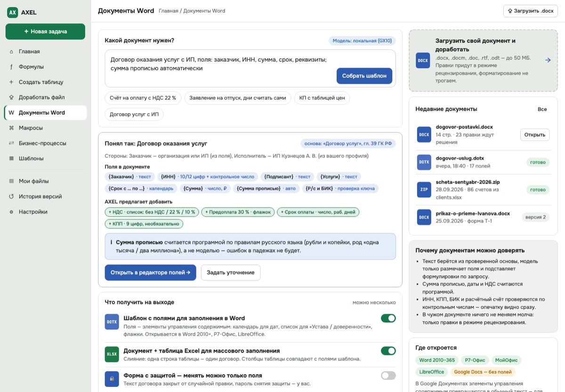This screenshot has width=565, height=392.
Task: Click the Главная breadcrumb link
Action: tap(168, 11)
